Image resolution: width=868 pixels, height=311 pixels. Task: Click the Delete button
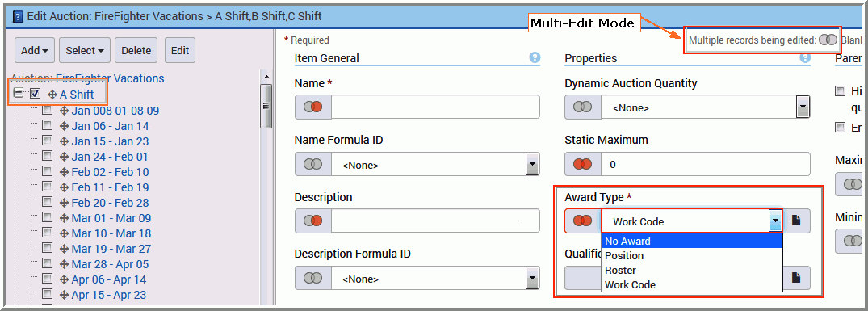point(136,50)
